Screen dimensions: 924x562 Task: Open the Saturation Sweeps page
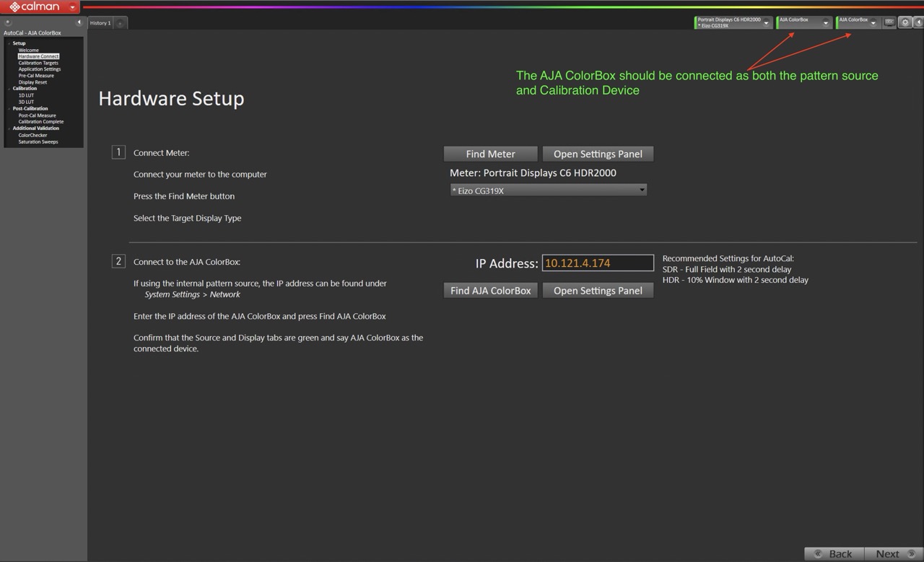click(38, 141)
